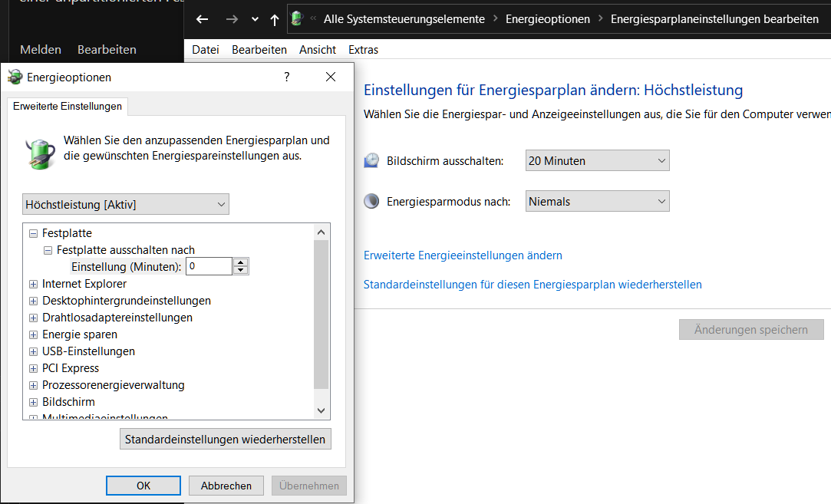Viewport: 831px width, 504px height.
Task: Open the Energiesparmodus nach Niemals dropdown
Action: [597, 202]
